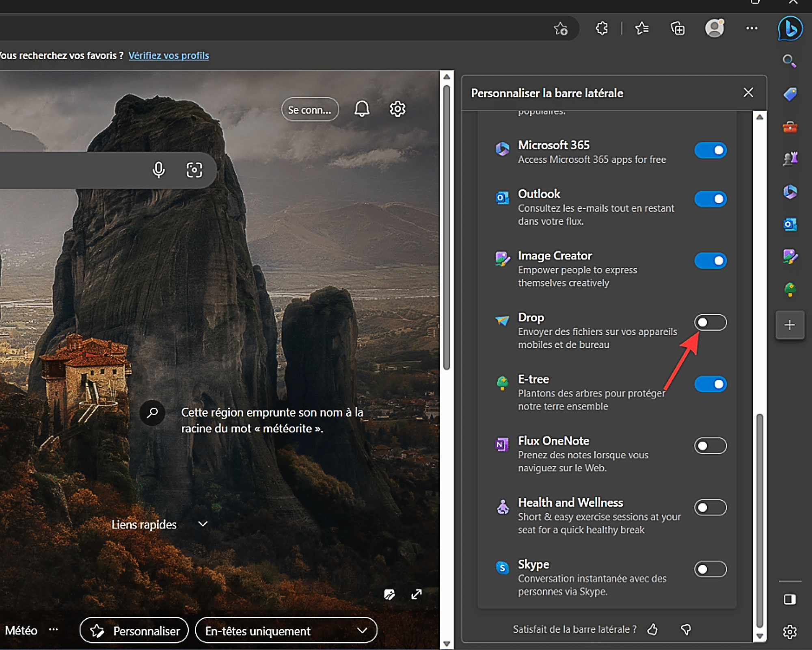This screenshot has height=650, width=812.
Task: Open E-tree icon in the sidebar strip
Action: click(790, 289)
